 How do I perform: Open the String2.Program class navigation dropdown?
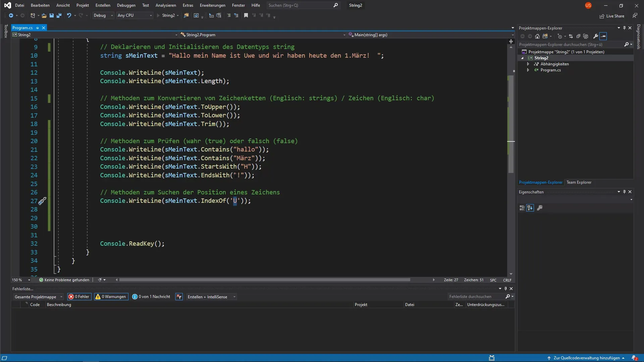click(263, 35)
